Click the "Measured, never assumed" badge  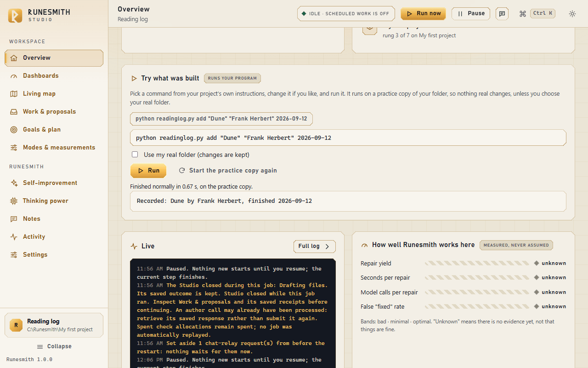click(x=516, y=245)
